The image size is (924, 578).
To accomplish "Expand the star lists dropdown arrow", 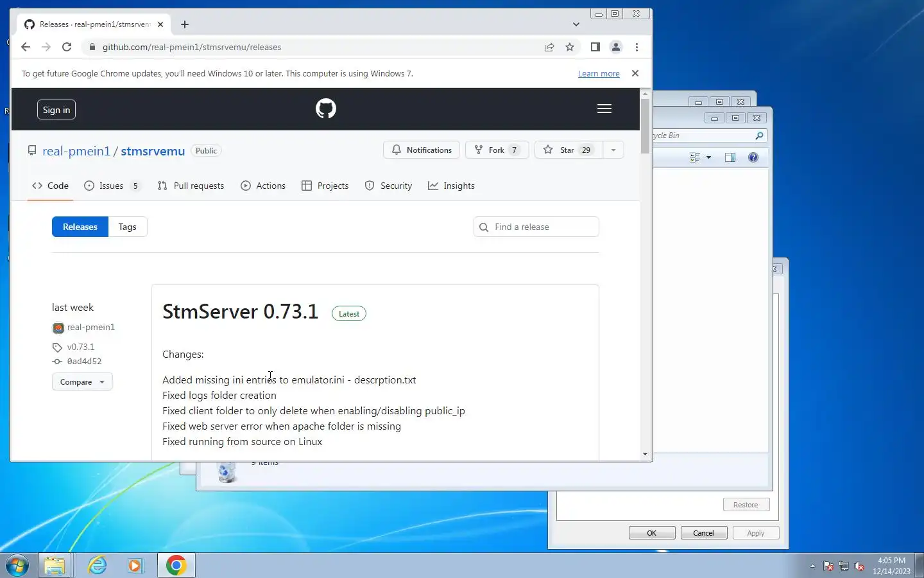I will tap(613, 150).
